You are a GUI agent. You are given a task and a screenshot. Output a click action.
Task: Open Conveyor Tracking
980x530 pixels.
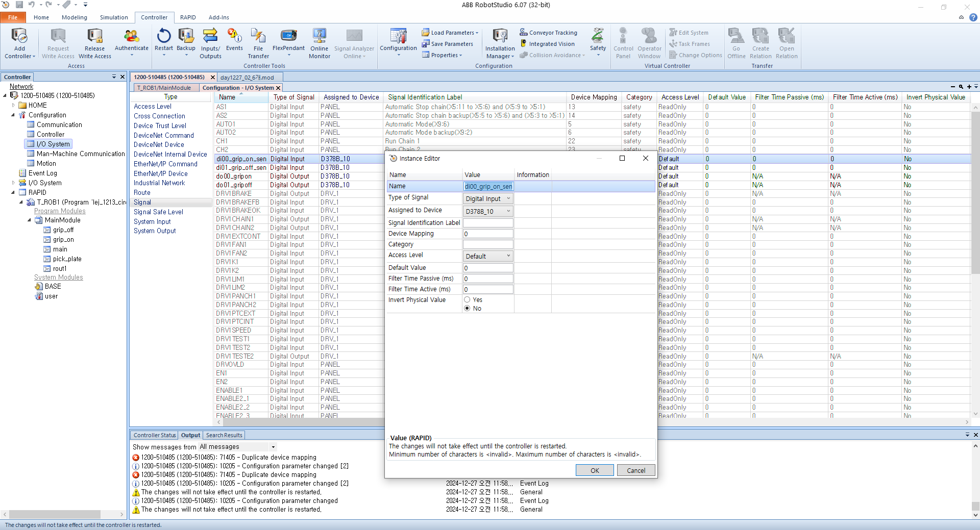(548, 33)
